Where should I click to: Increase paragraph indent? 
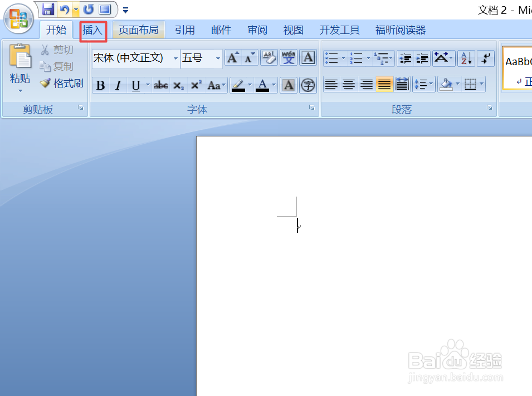[422, 58]
